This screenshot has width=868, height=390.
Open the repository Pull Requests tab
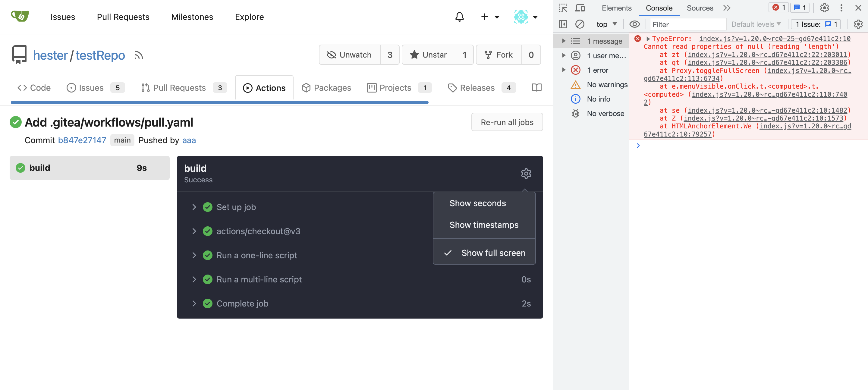coord(184,88)
